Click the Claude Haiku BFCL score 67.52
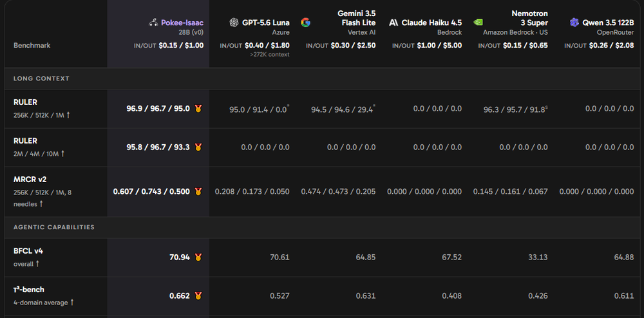Screen dimensions: 644x318 tap(452, 257)
